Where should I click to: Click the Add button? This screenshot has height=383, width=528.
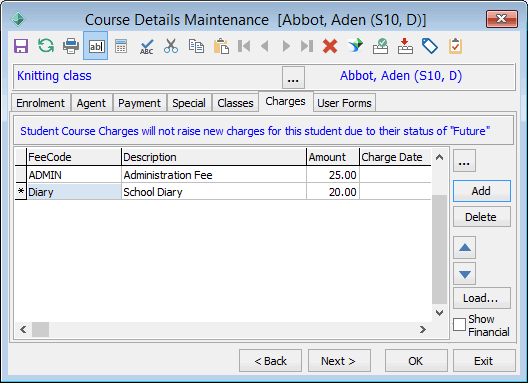pos(482,191)
